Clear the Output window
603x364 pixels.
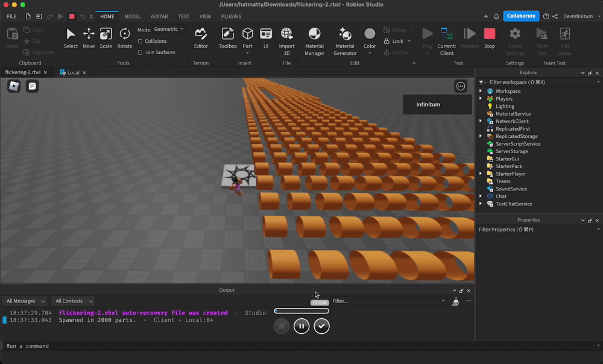pos(455,301)
